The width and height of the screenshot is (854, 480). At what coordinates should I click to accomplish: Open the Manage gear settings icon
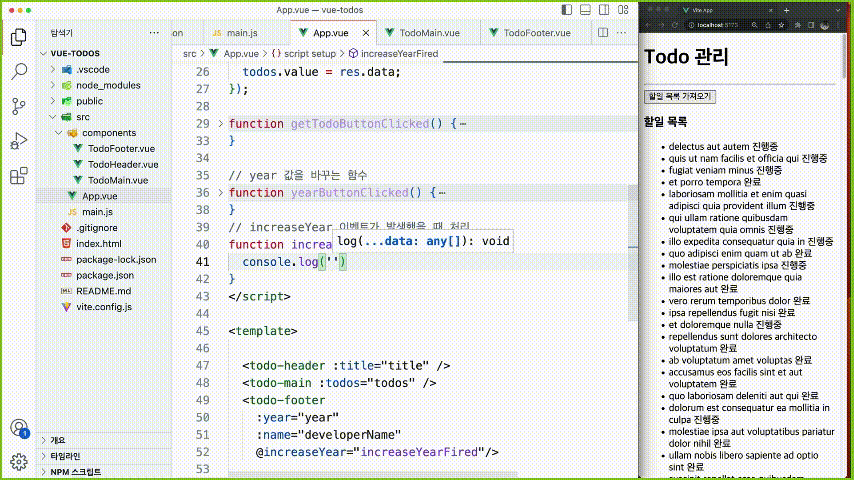pyautogui.click(x=19, y=462)
